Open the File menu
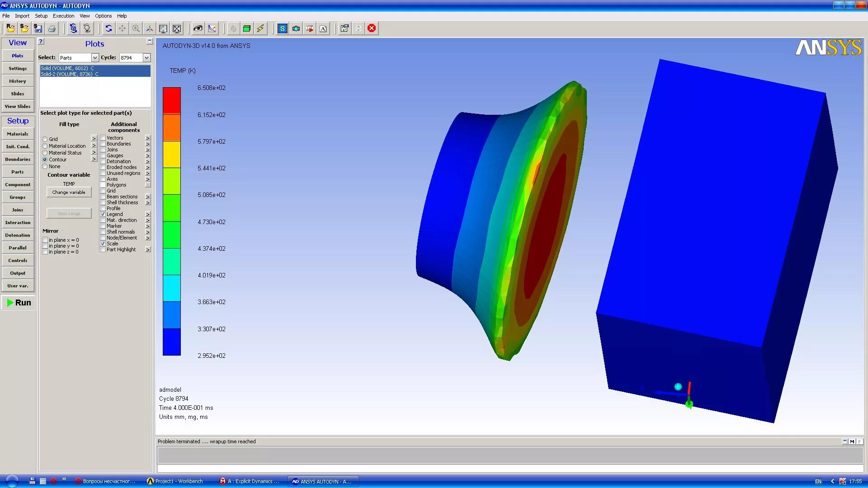The image size is (868, 488). point(6,16)
